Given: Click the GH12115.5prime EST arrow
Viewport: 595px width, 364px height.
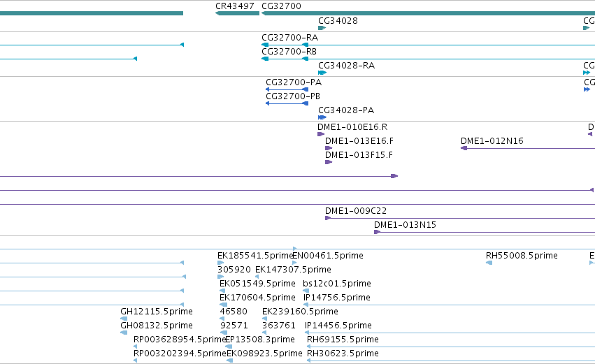Looking at the screenshot, I should [124, 319].
